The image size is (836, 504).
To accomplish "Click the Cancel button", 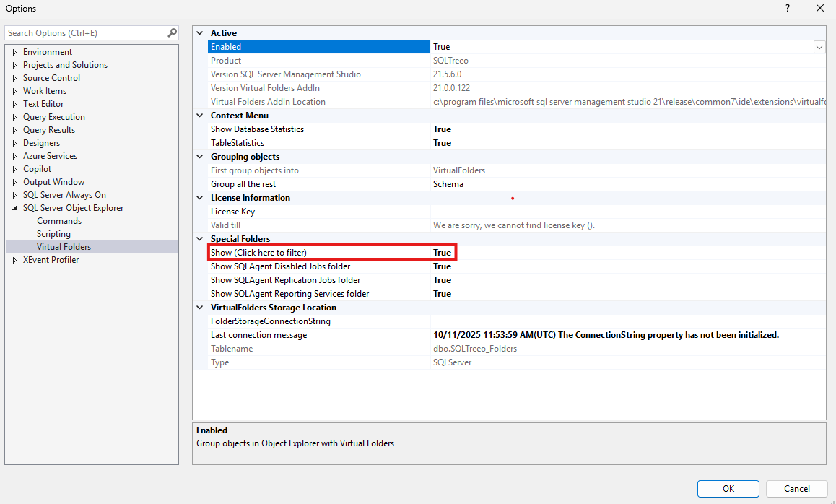I will coord(796,489).
